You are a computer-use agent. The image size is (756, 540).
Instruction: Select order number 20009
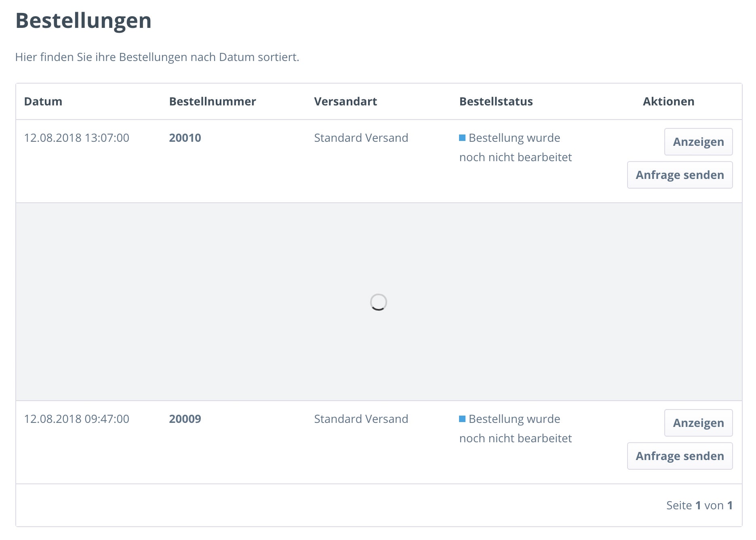pos(185,419)
